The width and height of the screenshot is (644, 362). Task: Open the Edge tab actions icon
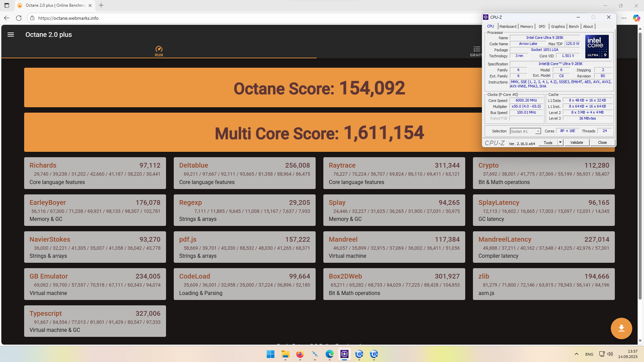(x=7, y=5)
